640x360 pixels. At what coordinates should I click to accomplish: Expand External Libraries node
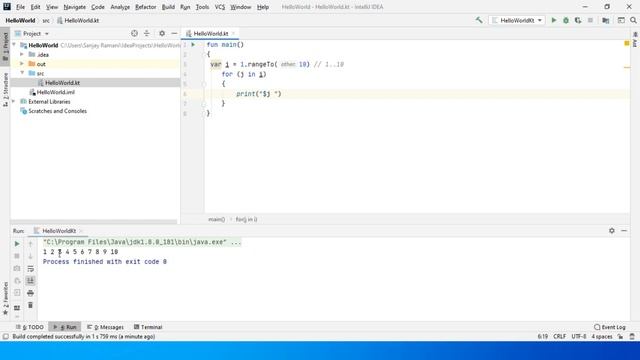pos(14,101)
